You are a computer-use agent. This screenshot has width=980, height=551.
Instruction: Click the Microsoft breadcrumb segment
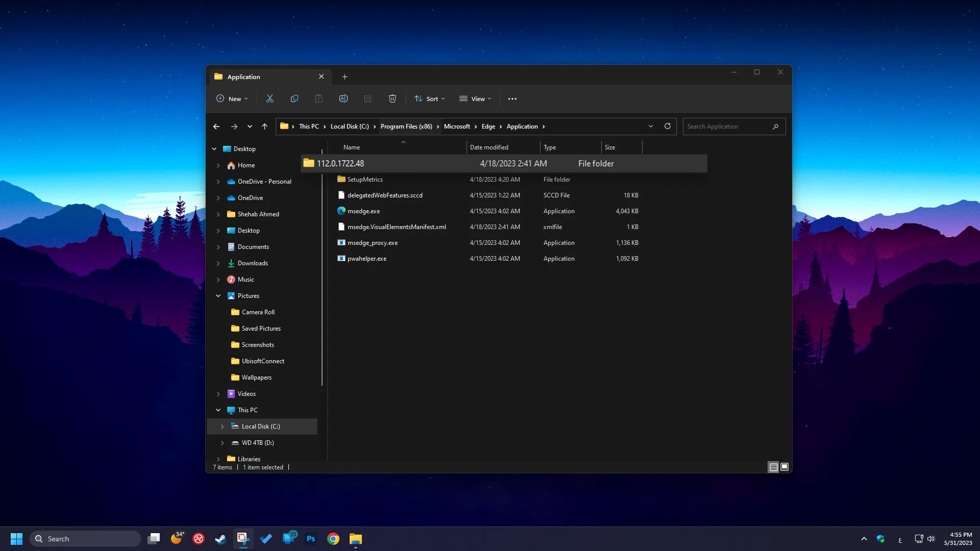[457, 127]
